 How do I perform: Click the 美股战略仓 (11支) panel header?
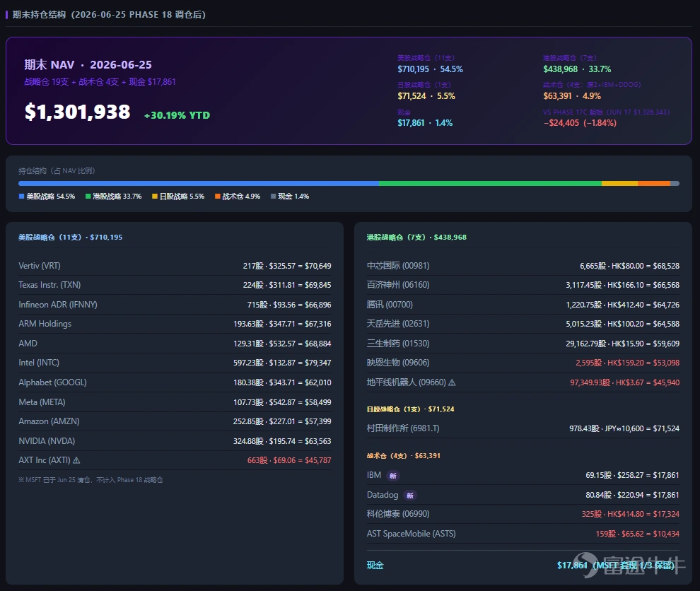(x=70, y=238)
